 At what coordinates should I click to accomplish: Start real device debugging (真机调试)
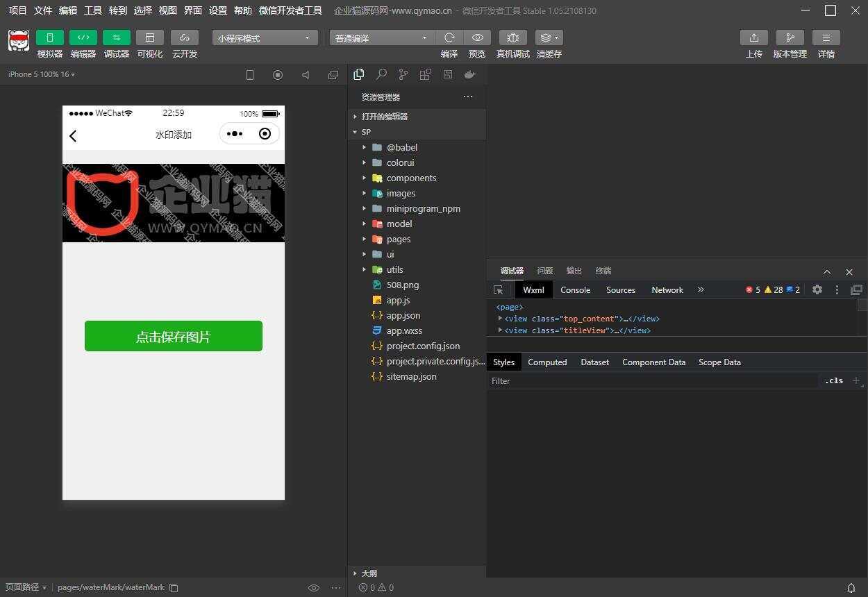[512, 37]
